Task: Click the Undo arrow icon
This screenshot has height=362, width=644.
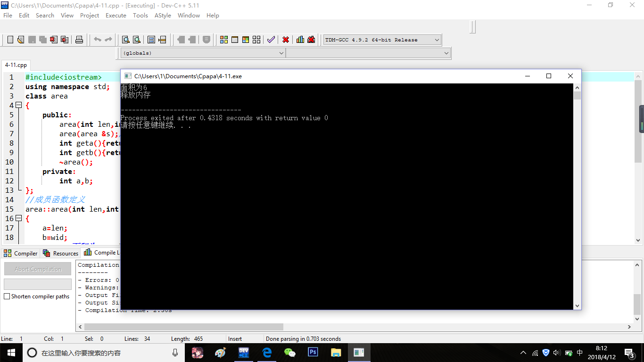Action: click(x=98, y=40)
